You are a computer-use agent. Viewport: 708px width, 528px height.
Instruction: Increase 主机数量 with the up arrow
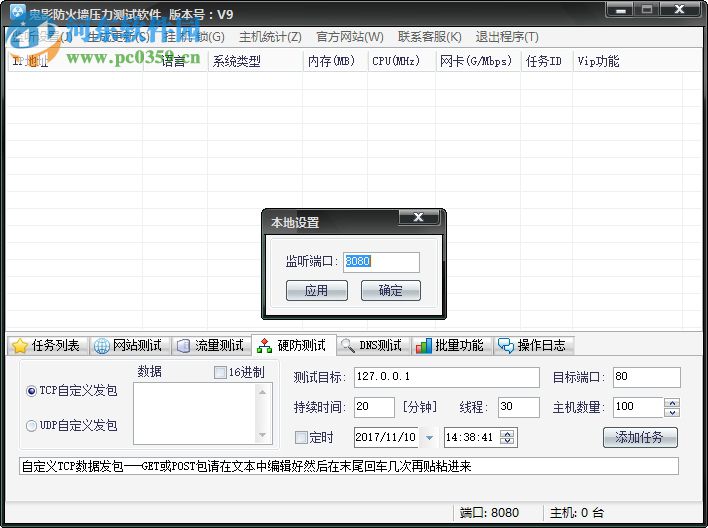[x=672, y=403]
